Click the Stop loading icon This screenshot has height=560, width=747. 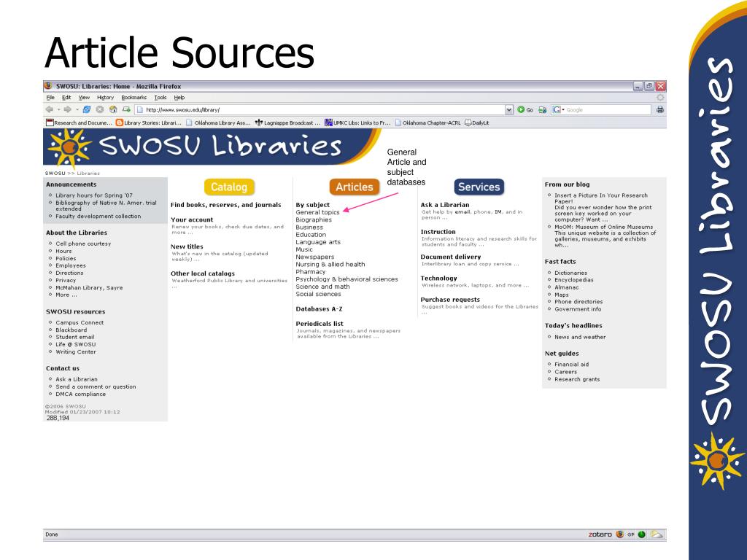click(x=100, y=109)
